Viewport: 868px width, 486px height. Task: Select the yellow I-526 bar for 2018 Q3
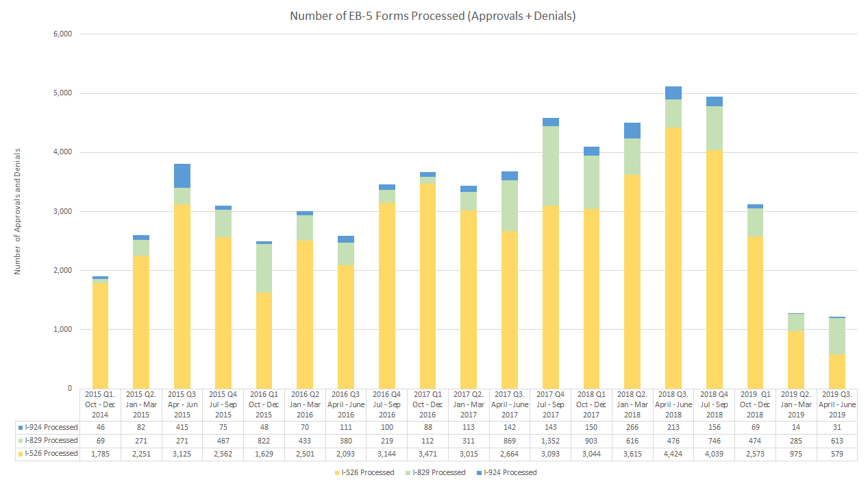pos(673,257)
